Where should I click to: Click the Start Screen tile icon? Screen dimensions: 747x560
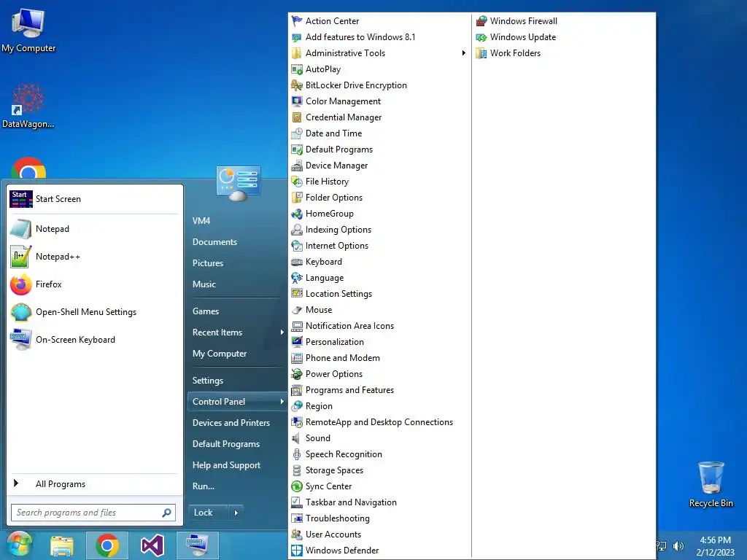[x=21, y=199]
